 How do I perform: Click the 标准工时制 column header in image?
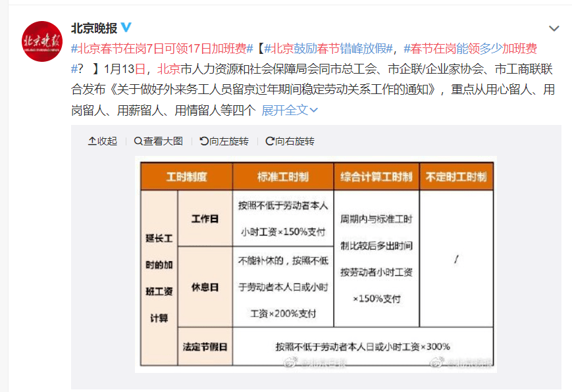(x=283, y=177)
